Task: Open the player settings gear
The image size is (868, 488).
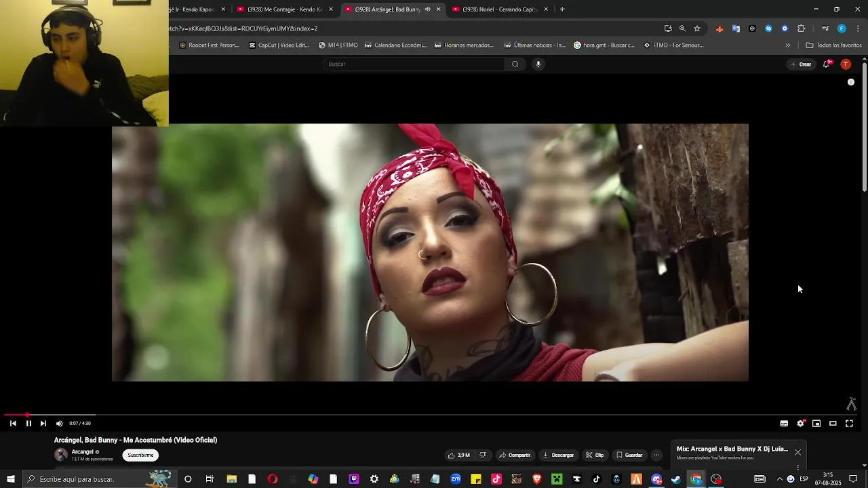Action: coord(801,424)
